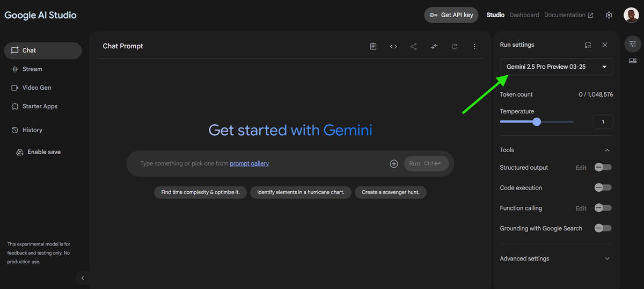The width and height of the screenshot is (644, 289).
Task: Click the Google AI Studio logo
Action: click(41, 15)
